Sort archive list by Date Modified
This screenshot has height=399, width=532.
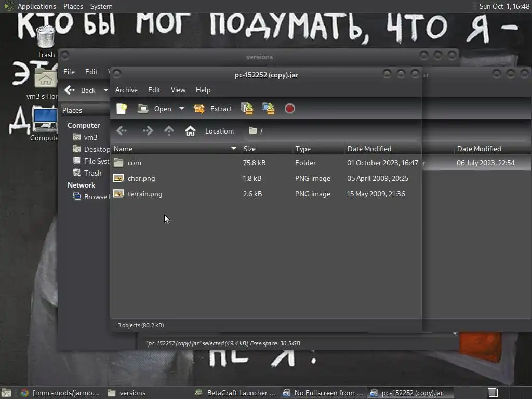tap(383, 149)
